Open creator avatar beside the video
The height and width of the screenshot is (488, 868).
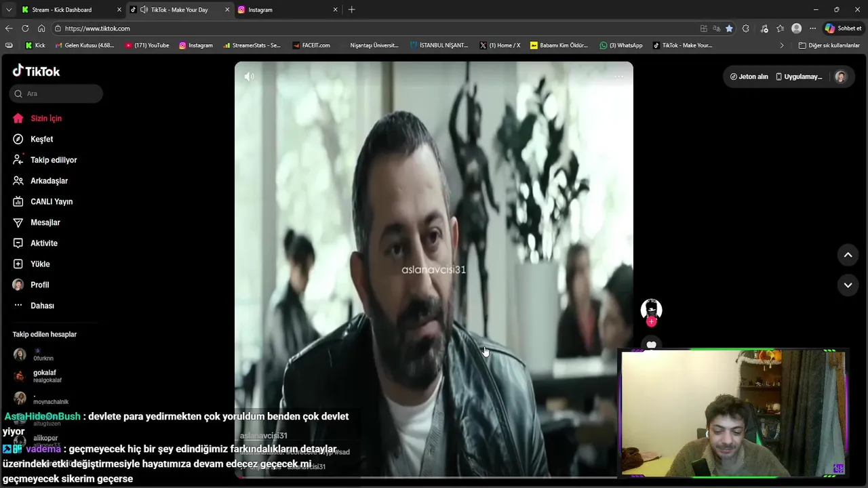652,310
